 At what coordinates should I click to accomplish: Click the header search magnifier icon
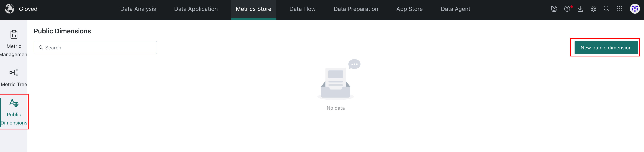[x=606, y=9]
